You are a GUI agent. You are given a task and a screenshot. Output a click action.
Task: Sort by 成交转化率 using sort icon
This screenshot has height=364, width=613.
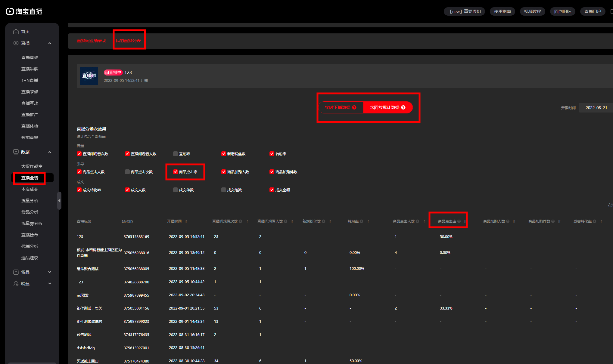(x=601, y=221)
